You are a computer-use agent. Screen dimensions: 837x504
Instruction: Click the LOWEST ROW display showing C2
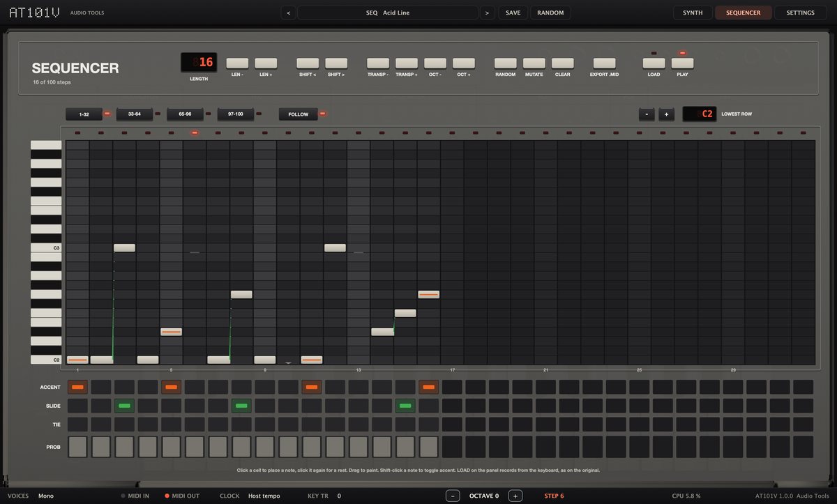coord(700,114)
